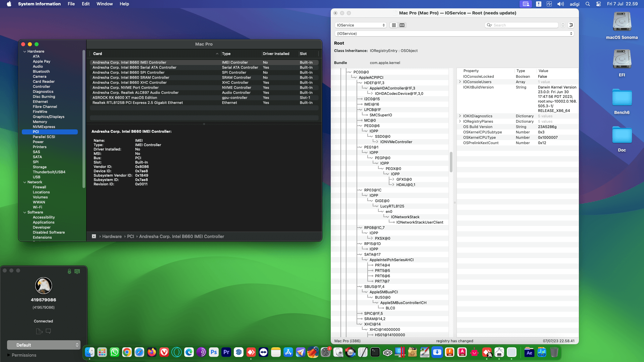Launch Premiere Pro from the Dock
This screenshot has height=362, width=644.
[226, 352]
